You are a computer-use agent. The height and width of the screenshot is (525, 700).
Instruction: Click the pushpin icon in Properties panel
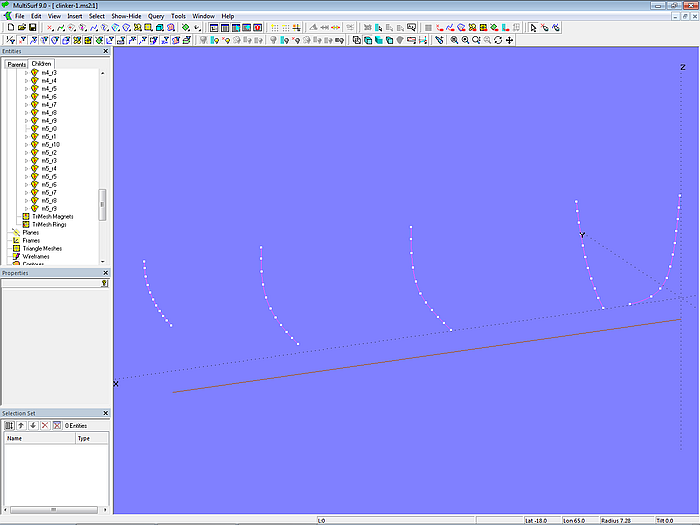pyautogui.click(x=104, y=283)
